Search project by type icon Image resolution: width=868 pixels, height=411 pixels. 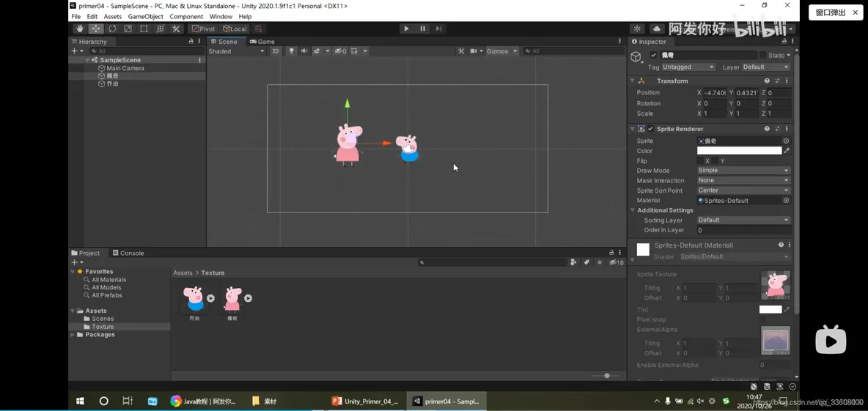pyautogui.click(x=573, y=262)
